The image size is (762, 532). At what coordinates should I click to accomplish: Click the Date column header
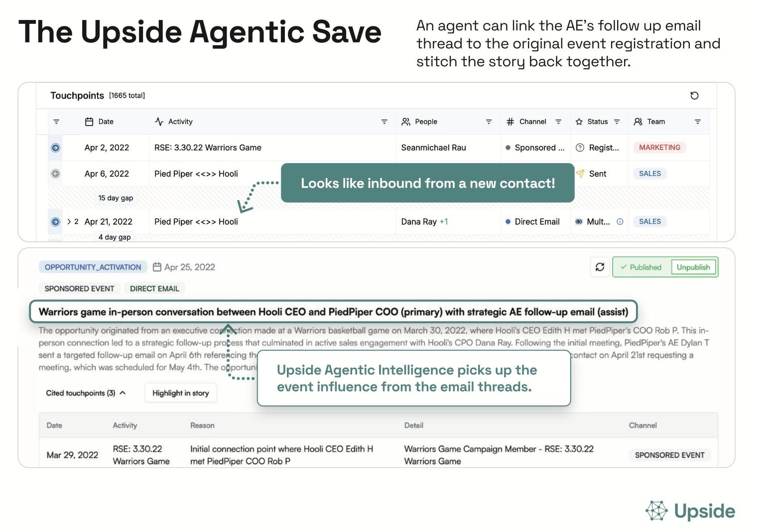(x=106, y=122)
